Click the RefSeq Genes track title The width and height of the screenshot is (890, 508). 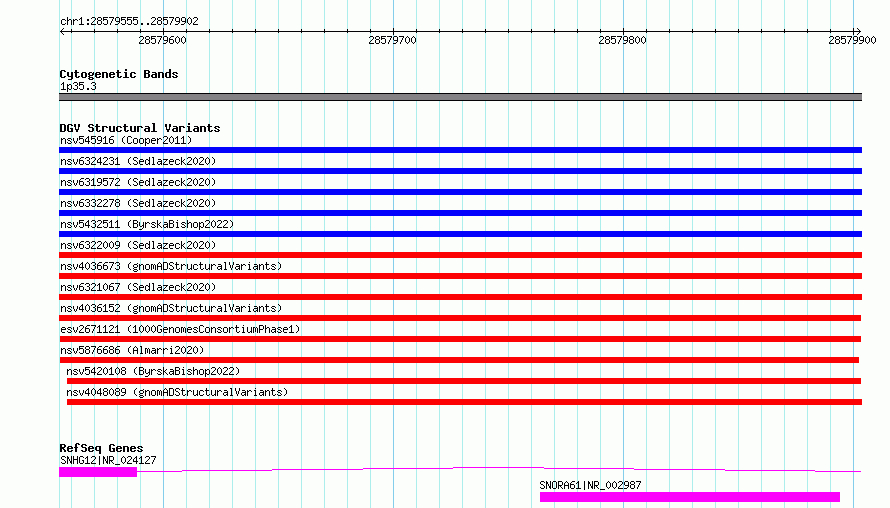click(101, 448)
